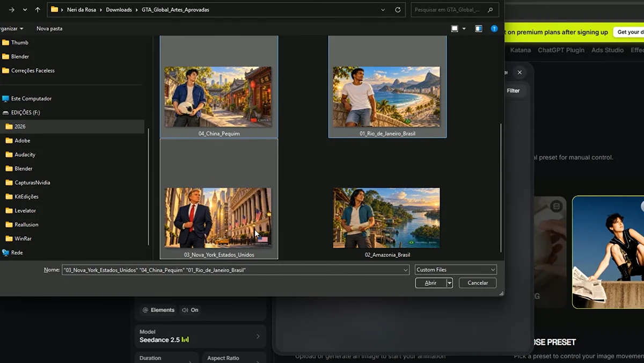
Task: Refresh the GTA_Global_Artes_Aprovadas folder view
Action: pyautogui.click(x=398, y=10)
